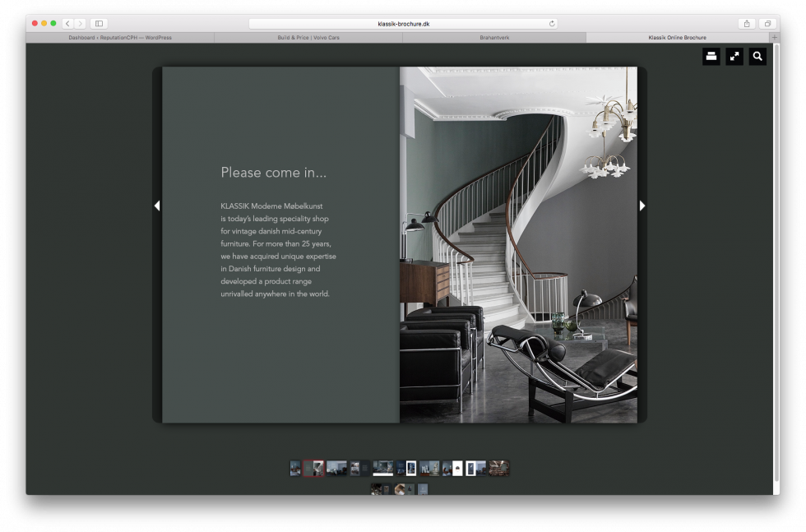
Task: Open the first cover page thumbnail
Action: pyautogui.click(x=295, y=468)
